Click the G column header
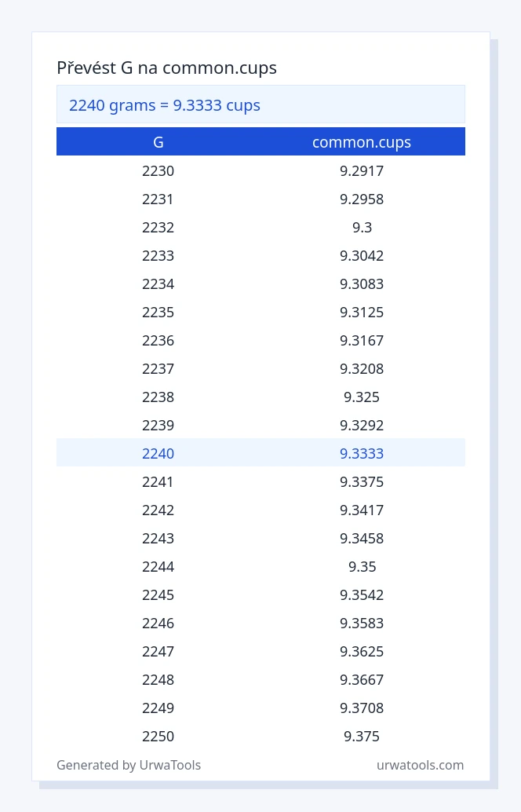Image resolution: width=521 pixels, height=812 pixels. click(158, 142)
